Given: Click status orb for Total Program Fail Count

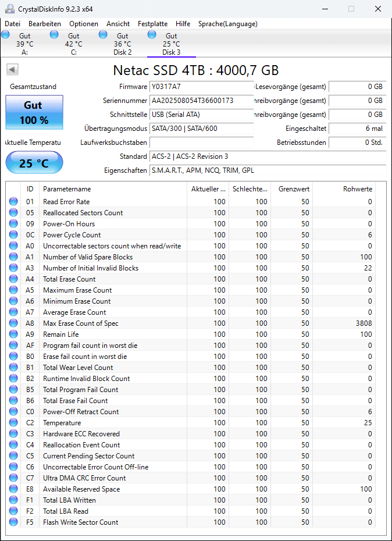Looking at the screenshot, I should pyautogui.click(x=13, y=390).
